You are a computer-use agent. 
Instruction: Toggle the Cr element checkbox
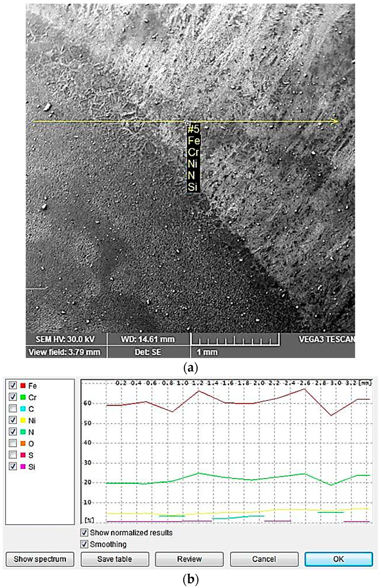[x=13, y=397]
